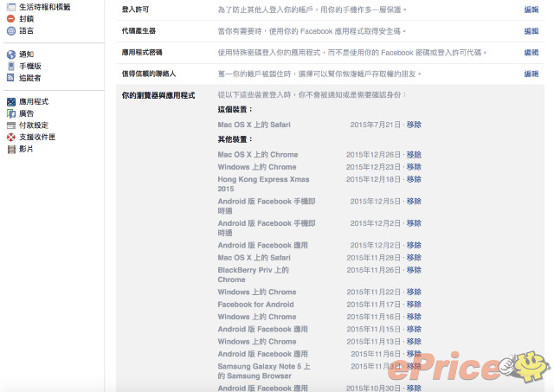Remove Android Messenger from 2015年12月5日

pyautogui.click(x=414, y=202)
